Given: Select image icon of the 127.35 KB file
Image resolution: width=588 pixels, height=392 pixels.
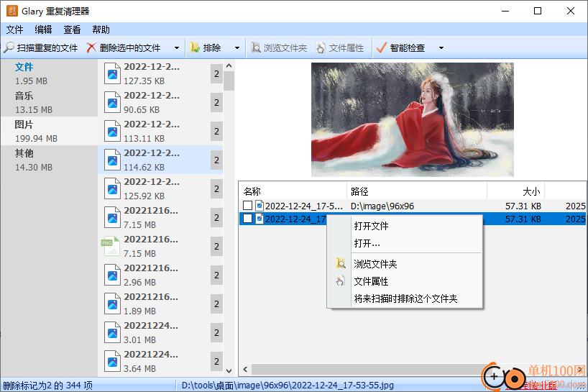Looking at the screenshot, I should click(112, 73).
